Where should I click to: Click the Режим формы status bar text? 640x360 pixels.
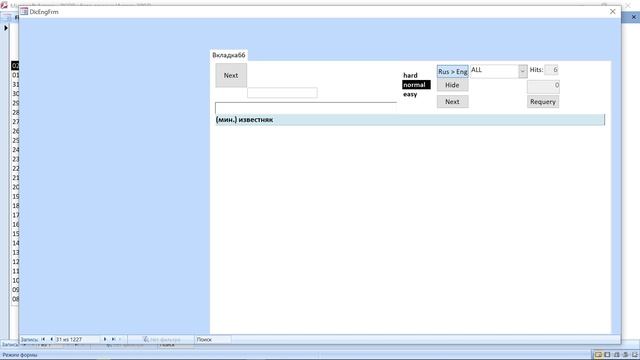20,355
